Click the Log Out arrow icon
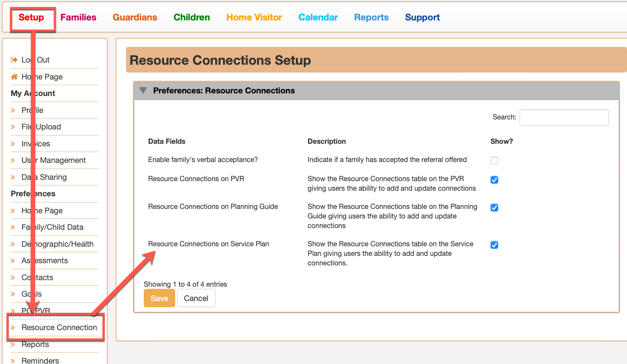The image size is (627, 364). tap(14, 60)
